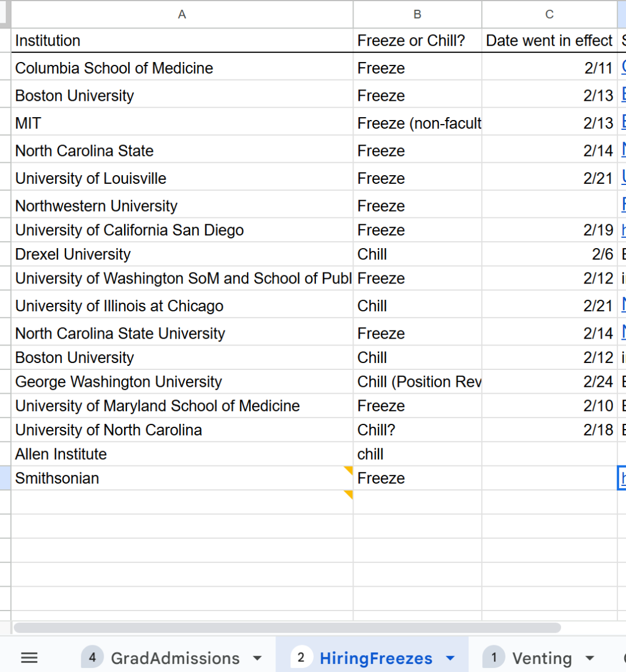Screen dimensions: 626x672
Task: Select the empty date cell for Allen Institute
Action: pos(549,454)
